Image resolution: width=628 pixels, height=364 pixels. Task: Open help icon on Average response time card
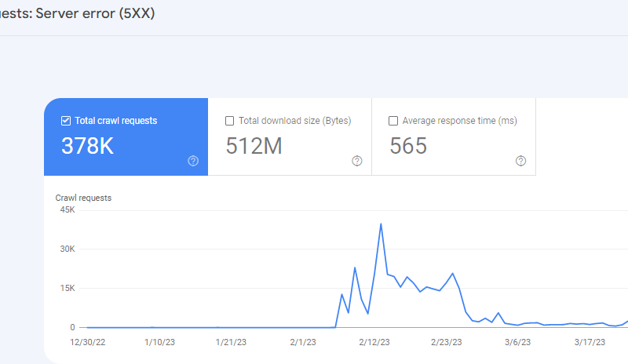point(520,161)
